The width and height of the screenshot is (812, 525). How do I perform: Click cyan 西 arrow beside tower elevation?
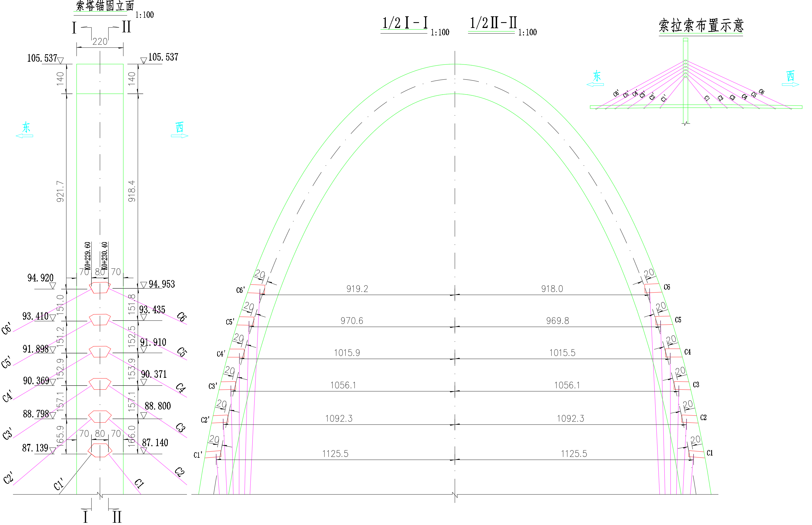click(x=179, y=136)
